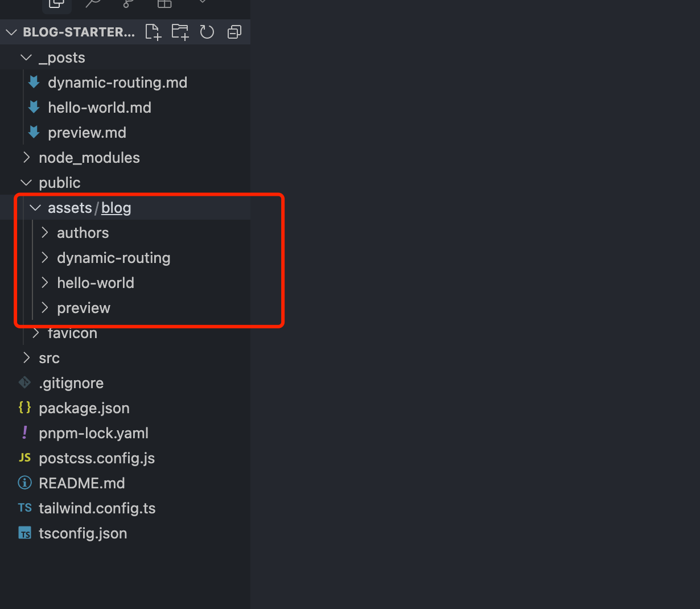
Task: Open the Explorer view icon
Action: (x=57, y=4)
